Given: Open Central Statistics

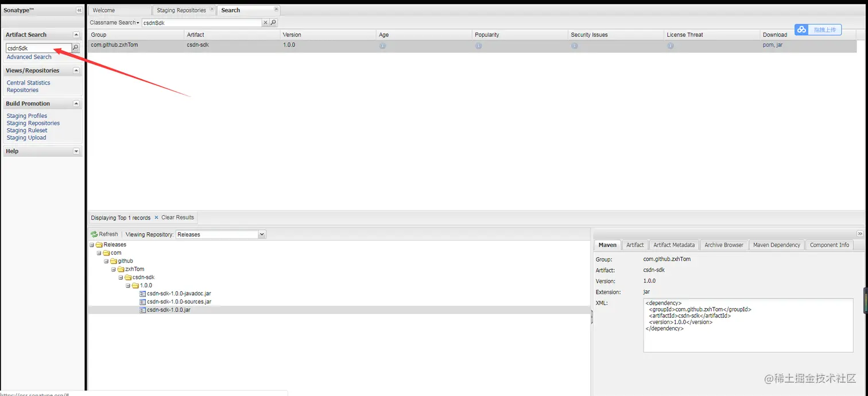Looking at the screenshot, I should click(29, 83).
